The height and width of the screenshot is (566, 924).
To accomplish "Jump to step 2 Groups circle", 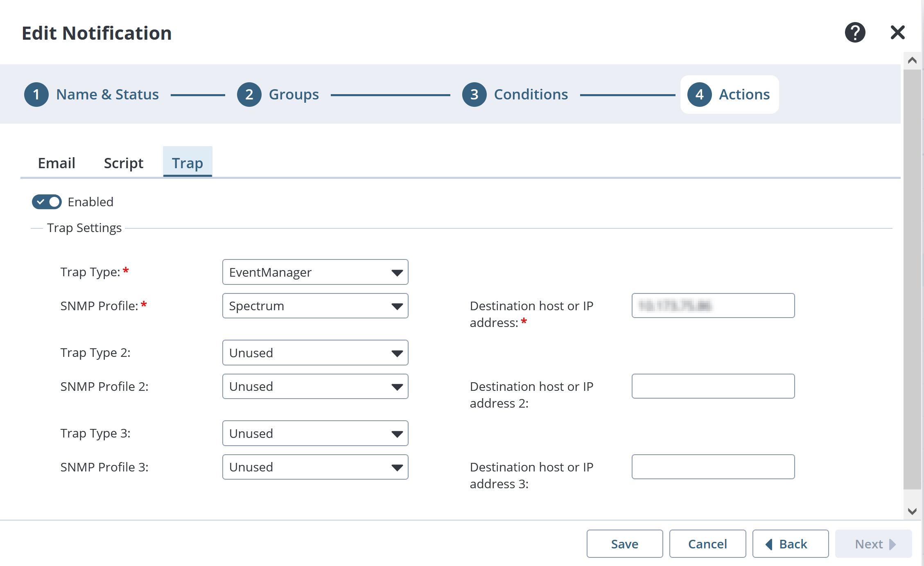I will 249,95.
